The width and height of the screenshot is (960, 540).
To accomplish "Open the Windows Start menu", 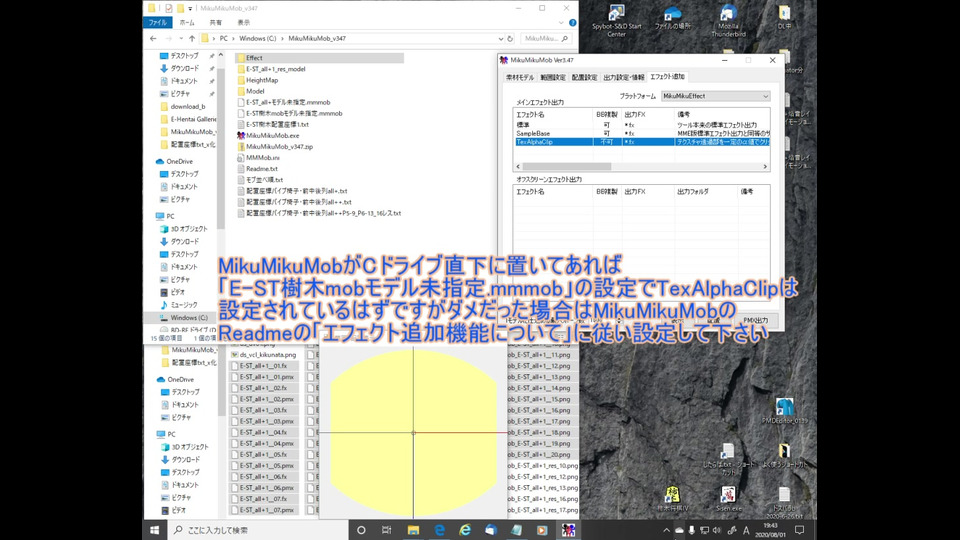I will coord(154,530).
